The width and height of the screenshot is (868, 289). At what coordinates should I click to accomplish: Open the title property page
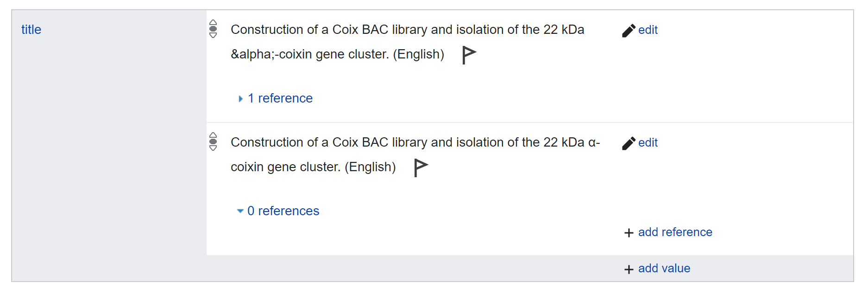click(31, 29)
